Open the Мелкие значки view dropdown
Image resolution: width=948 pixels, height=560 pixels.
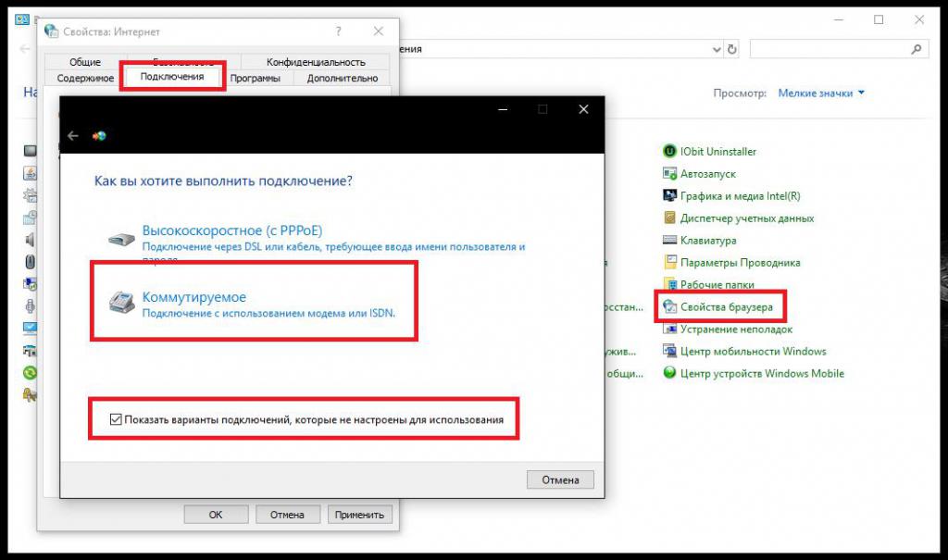(821, 93)
